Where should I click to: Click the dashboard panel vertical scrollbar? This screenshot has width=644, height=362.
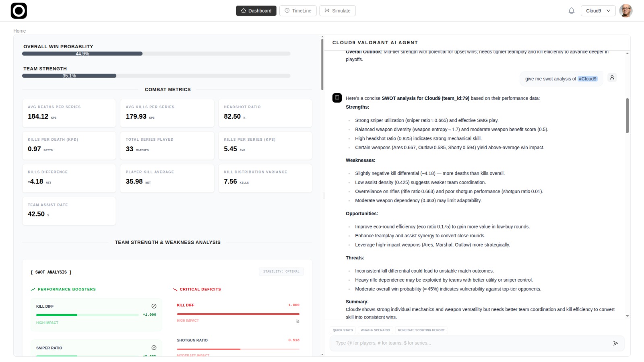(x=322, y=64)
